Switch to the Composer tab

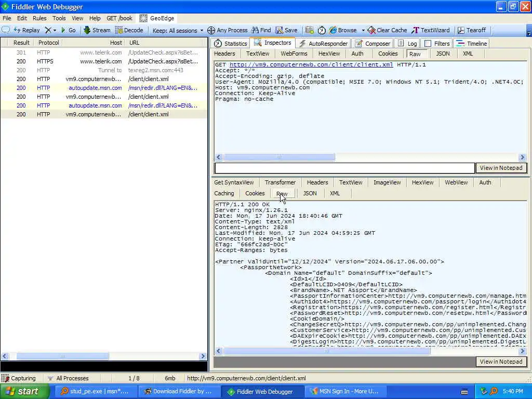[373, 44]
